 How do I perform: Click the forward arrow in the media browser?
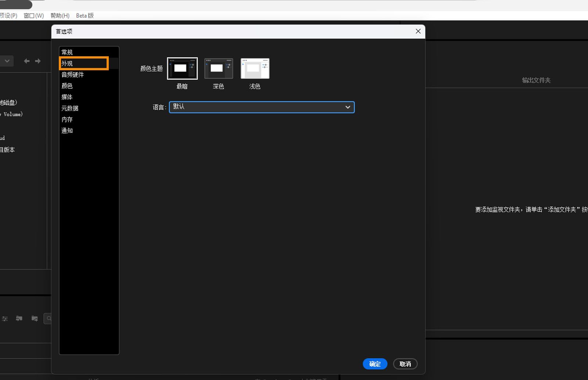[38, 61]
